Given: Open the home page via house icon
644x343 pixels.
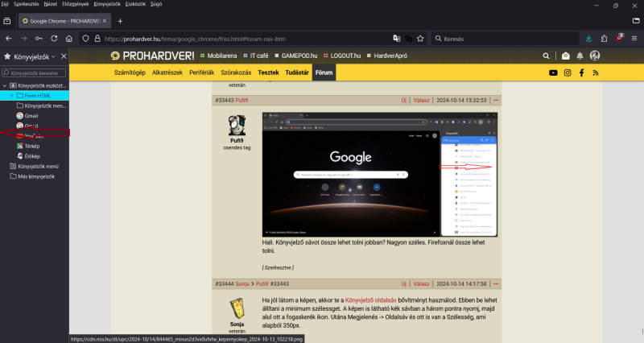Looking at the screenshot, I should tap(69, 39).
